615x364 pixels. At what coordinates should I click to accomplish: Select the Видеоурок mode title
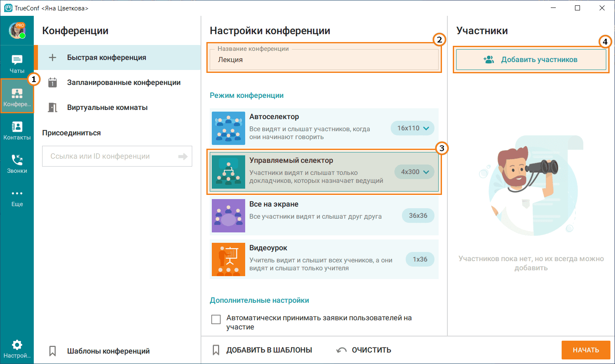click(268, 248)
